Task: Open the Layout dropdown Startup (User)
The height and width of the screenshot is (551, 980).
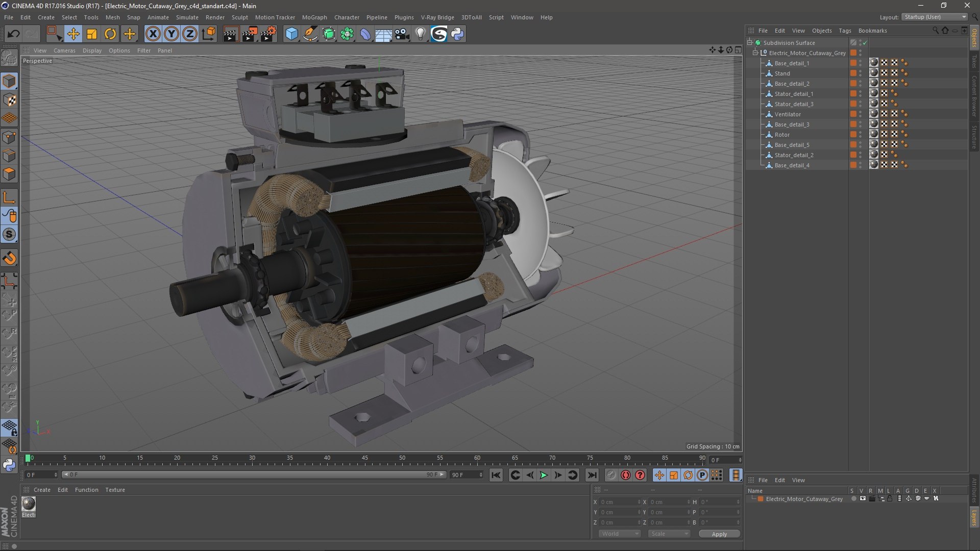Action: [935, 17]
